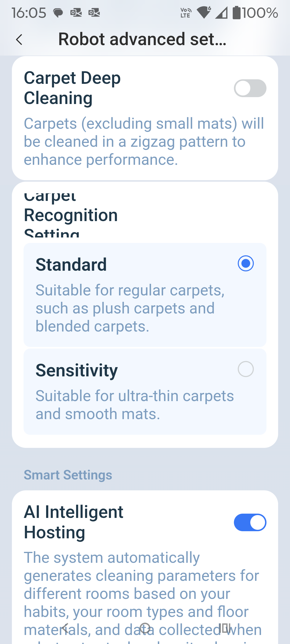This screenshot has width=290, height=644.
Task: Tap the Carpet Deep Cleaning title
Action: click(72, 88)
